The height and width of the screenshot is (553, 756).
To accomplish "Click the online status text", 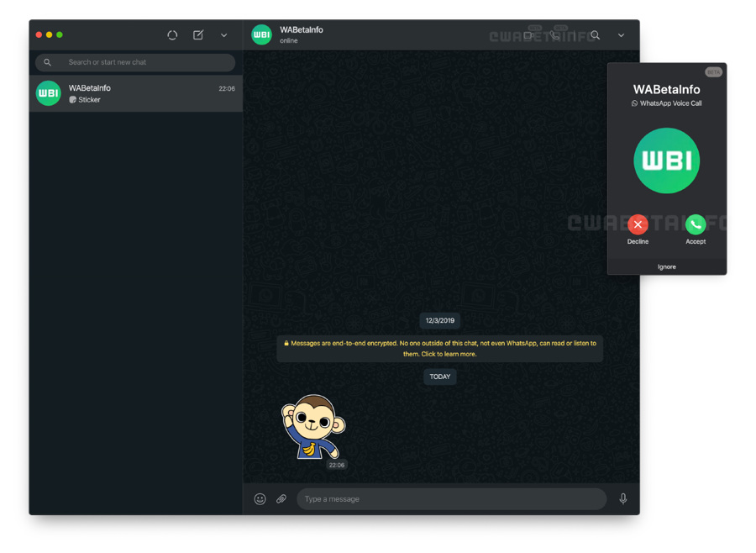I will tap(289, 41).
